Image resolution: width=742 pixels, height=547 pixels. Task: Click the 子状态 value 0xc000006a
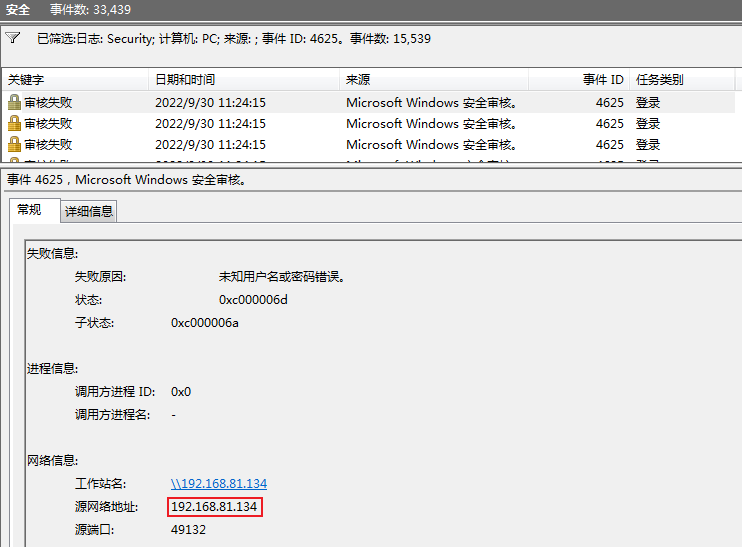(205, 322)
